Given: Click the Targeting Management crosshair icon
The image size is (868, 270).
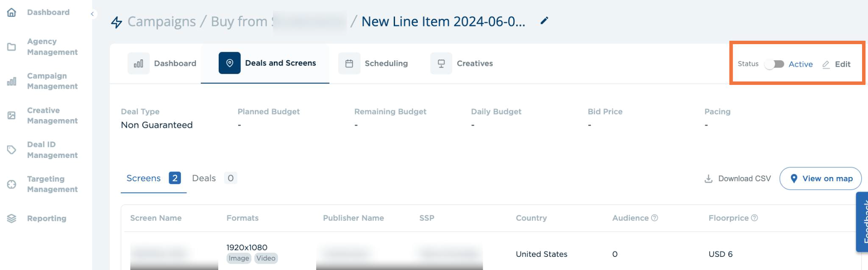Looking at the screenshot, I should [11, 184].
